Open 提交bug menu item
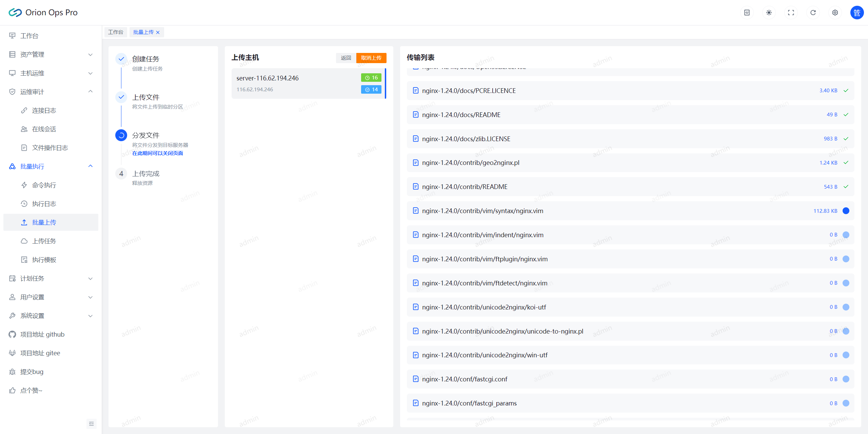Viewport: 868px width, 434px height. tap(32, 372)
